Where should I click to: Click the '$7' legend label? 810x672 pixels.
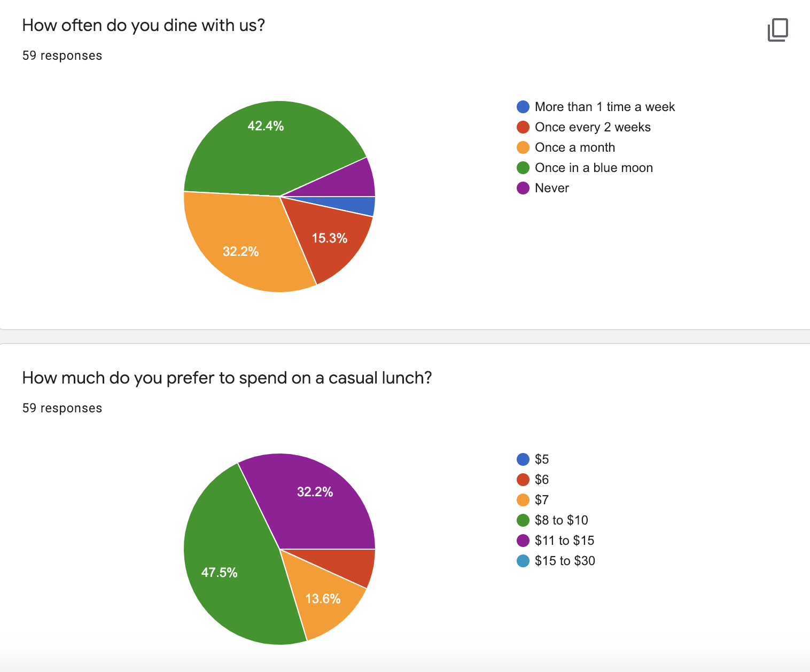(x=542, y=500)
